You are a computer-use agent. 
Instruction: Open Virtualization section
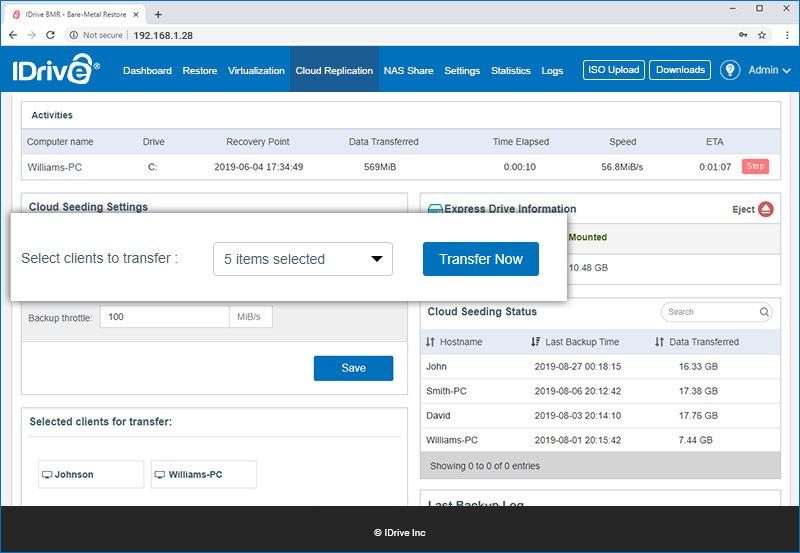(256, 70)
